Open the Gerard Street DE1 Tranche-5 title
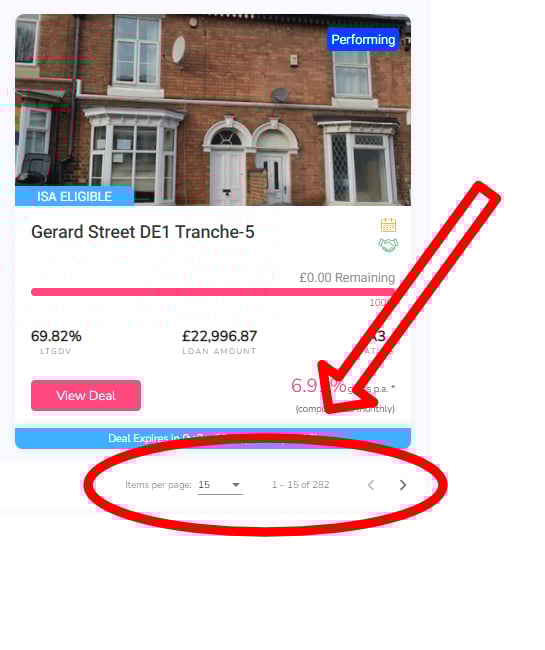The width and height of the screenshot is (545, 650). point(143,232)
